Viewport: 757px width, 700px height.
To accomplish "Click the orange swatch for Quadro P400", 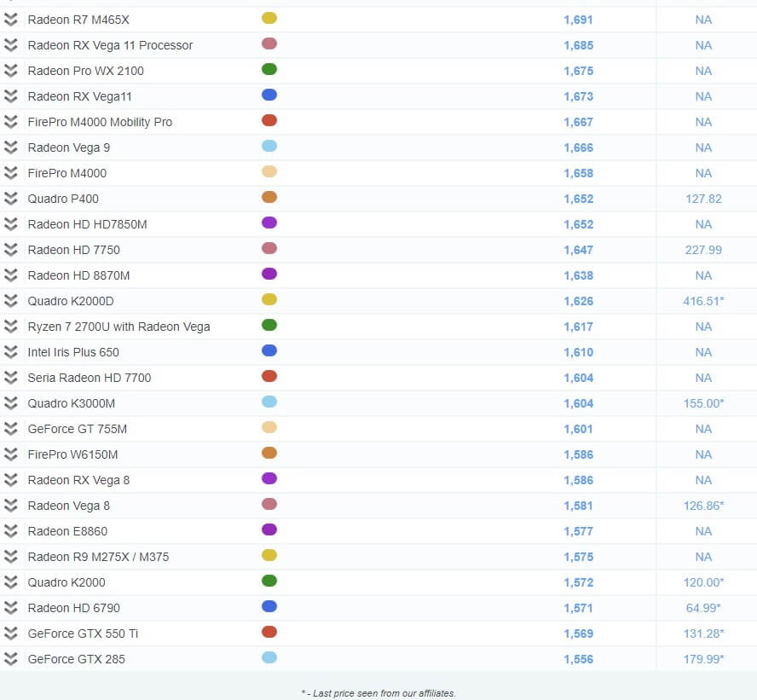I will 269,197.
